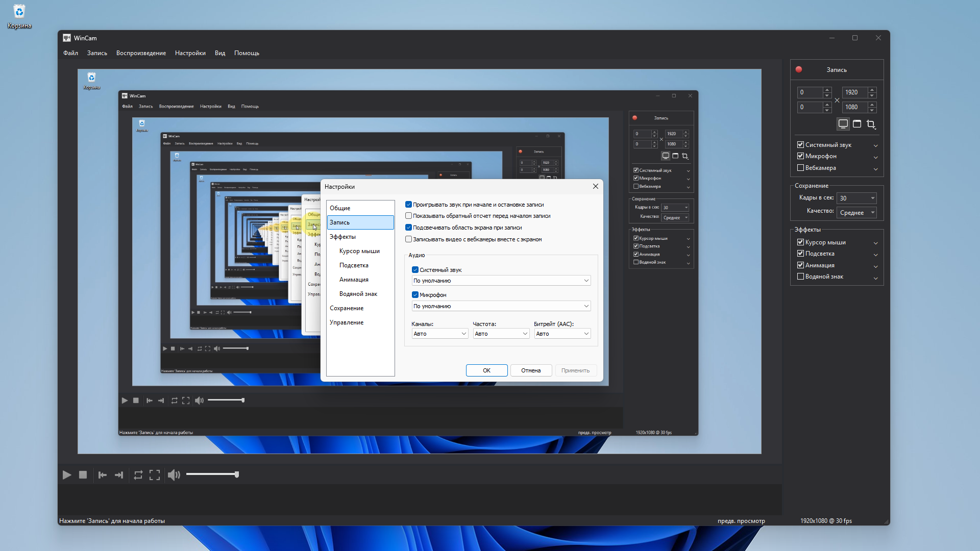
Task: Confirm settings with the OK button
Action: point(486,370)
